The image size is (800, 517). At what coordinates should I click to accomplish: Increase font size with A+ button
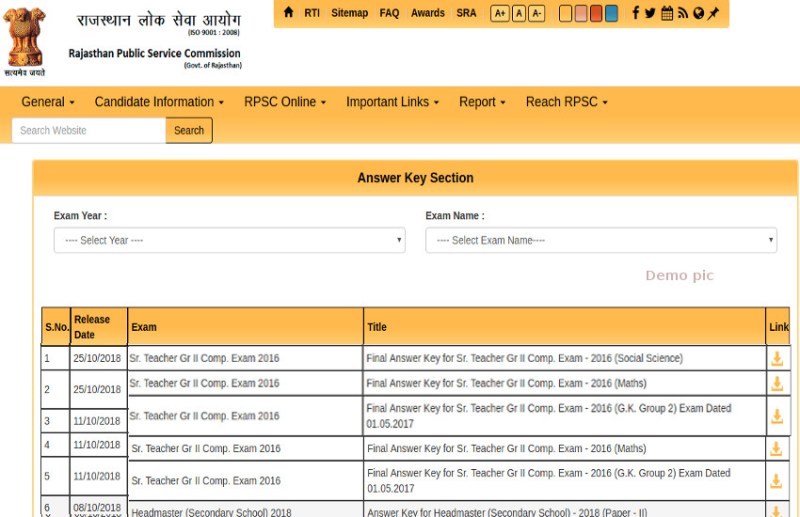tap(500, 13)
